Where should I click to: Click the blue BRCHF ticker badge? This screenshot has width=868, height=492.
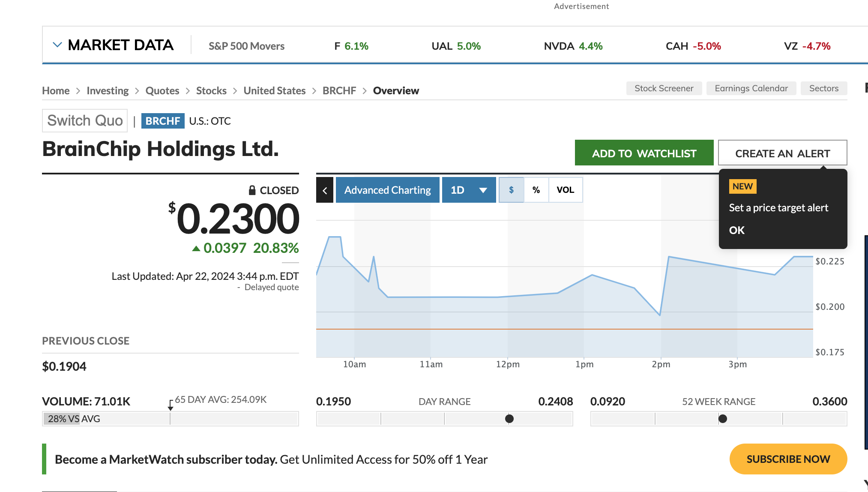pos(163,121)
